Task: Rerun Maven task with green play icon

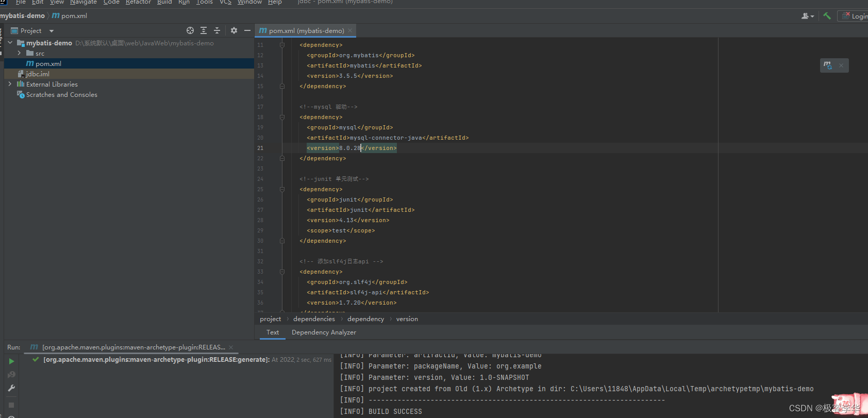Action: click(11, 361)
